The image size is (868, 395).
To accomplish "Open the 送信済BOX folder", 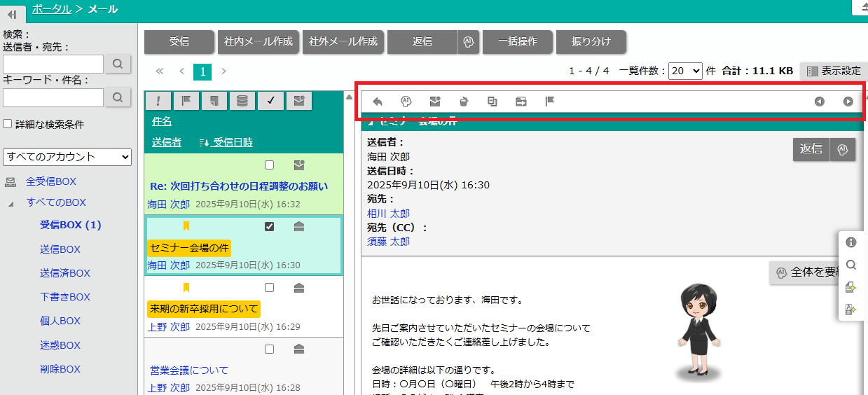I will pyautogui.click(x=65, y=273).
